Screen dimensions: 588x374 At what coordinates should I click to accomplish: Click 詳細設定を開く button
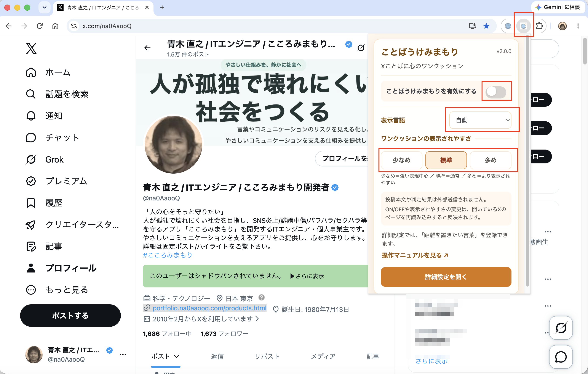click(x=446, y=277)
